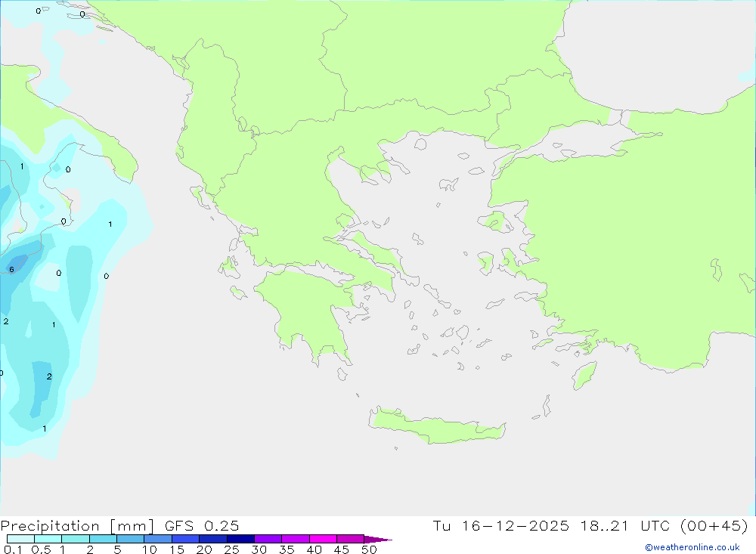Select the 30–35 mm violet legend swatch
The height and width of the screenshot is (554, 756).
268,539
